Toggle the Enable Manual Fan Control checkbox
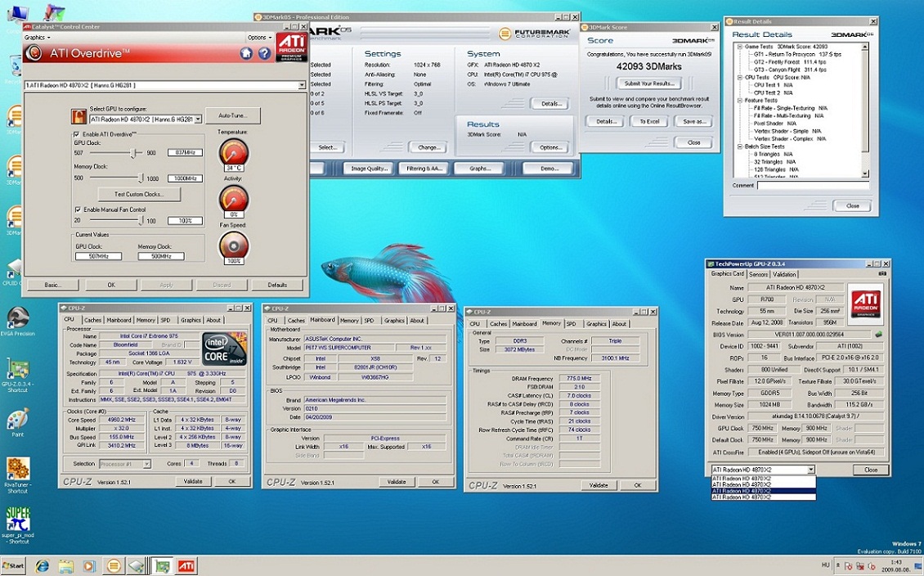Viewport: 924px width, 576px height. 77,209
